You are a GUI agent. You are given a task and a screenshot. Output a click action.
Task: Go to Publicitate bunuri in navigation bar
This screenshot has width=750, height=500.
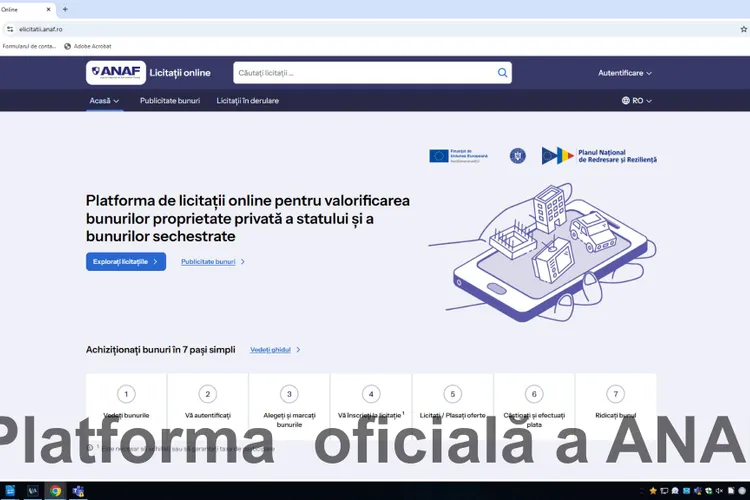pyautogui.click(x=170, y=100)
